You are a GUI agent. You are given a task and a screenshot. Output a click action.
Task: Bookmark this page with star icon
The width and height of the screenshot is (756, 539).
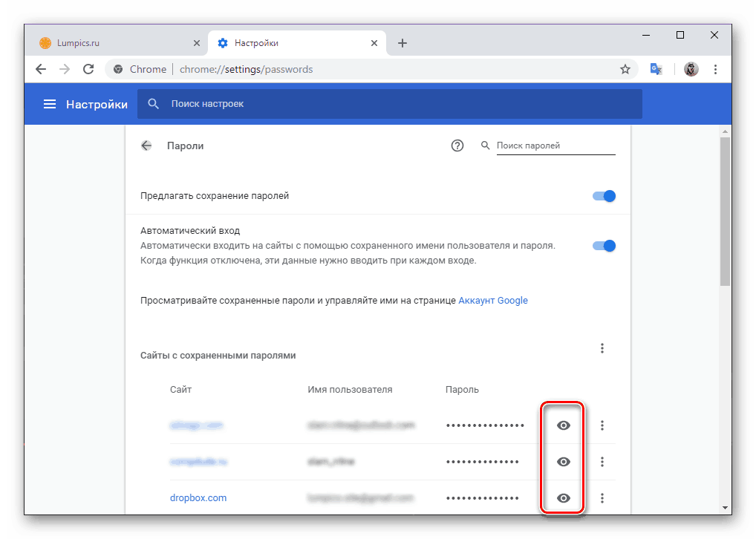625,70
